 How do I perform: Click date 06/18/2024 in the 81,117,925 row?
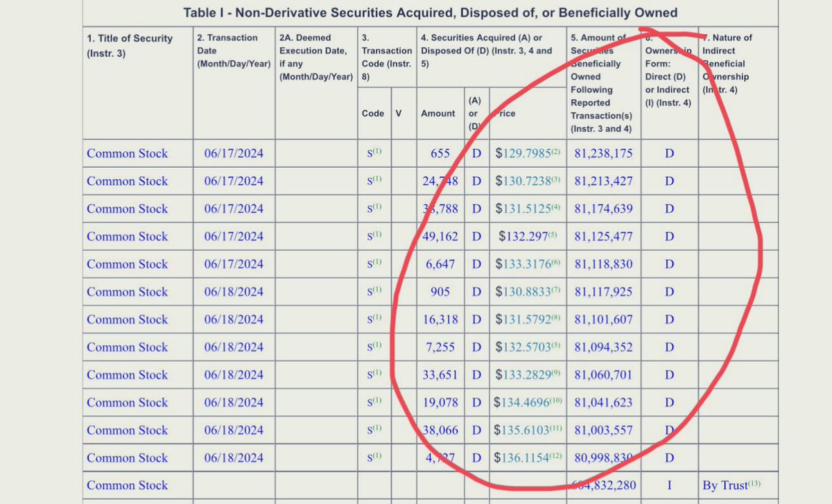[x=234, y=292]
